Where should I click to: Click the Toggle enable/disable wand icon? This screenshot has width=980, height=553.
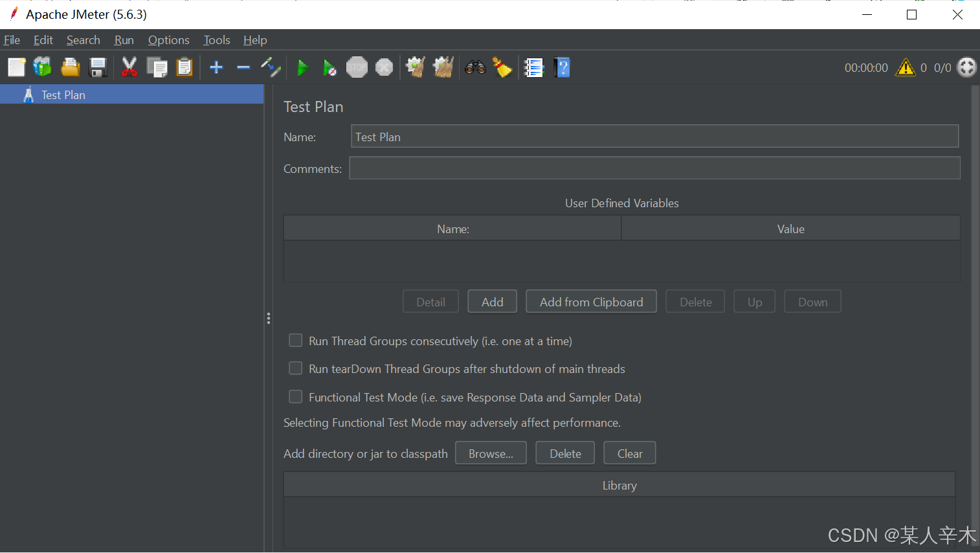[271, 67]
